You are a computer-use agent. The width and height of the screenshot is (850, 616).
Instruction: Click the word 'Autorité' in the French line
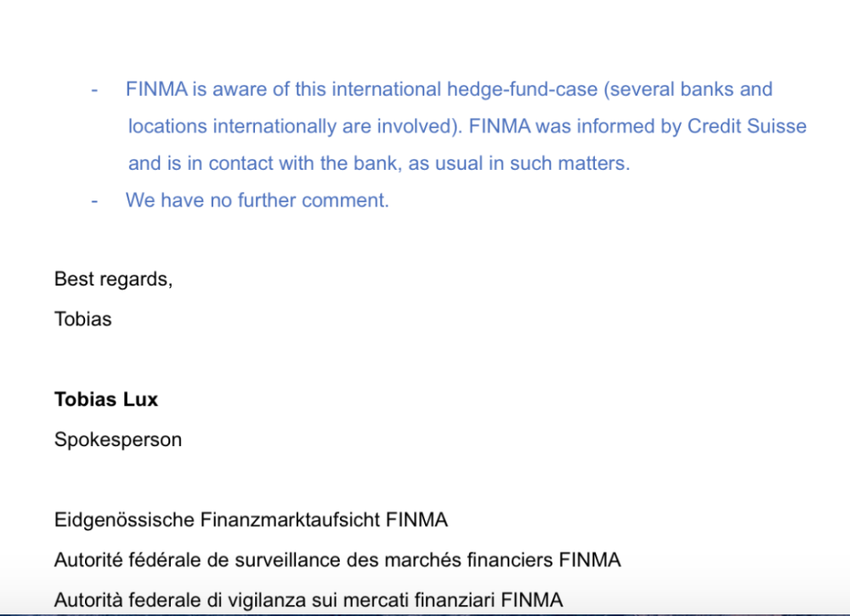click(x=88, y=560)
